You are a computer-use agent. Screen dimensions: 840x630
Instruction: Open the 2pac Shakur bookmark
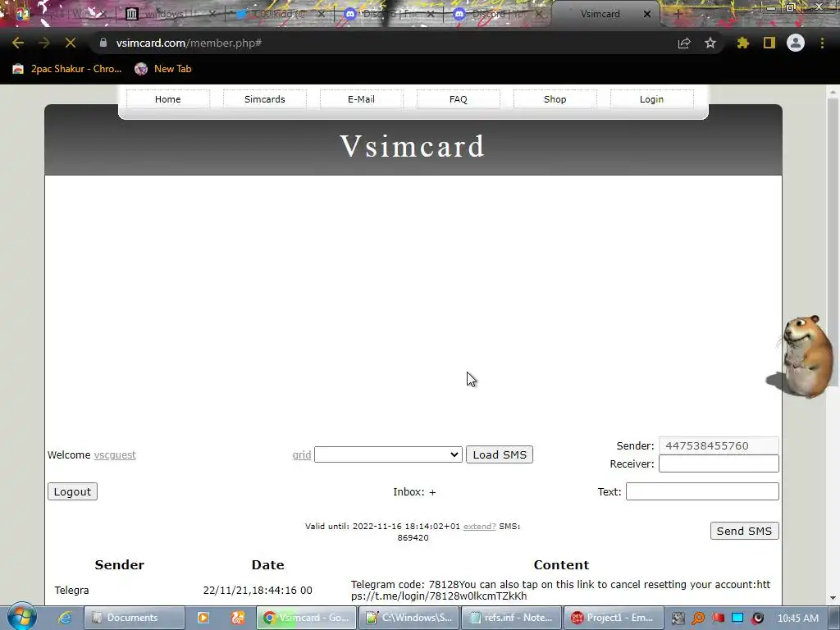67,69
